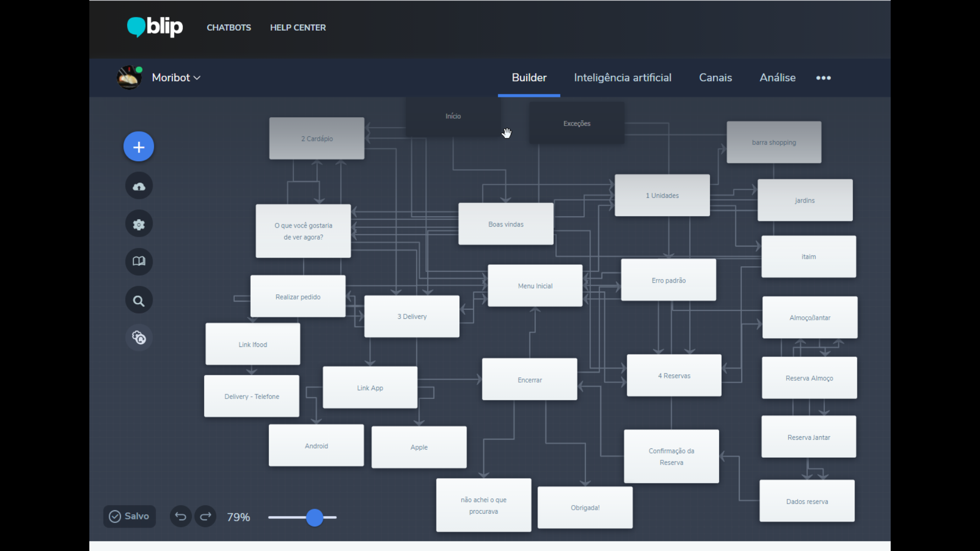This screenshot has width=980, height=551.
Task: Click the cloud publish icon in sidebar
Action: (139, 186)
